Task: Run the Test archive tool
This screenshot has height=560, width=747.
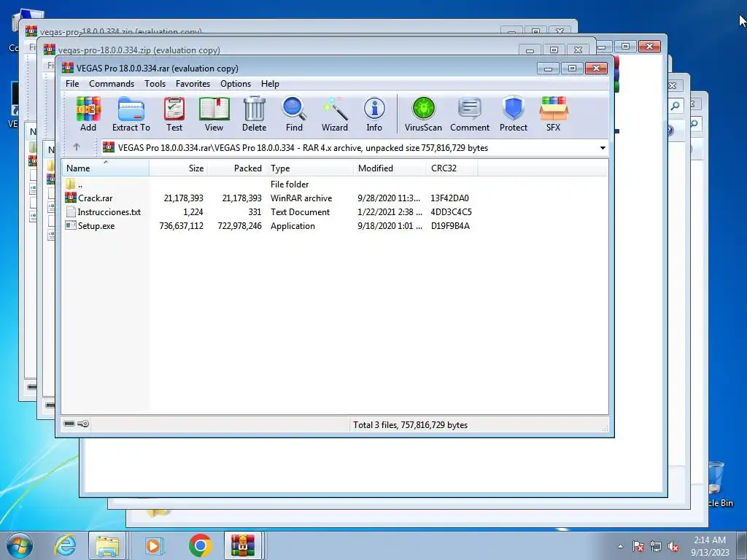Action: (174, 114)
